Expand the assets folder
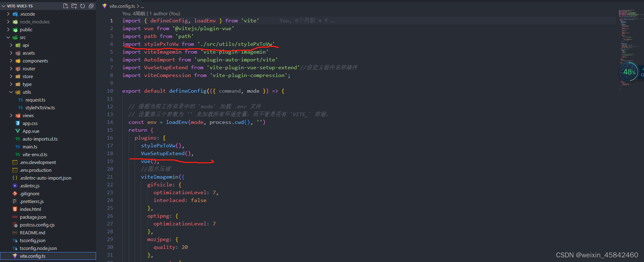The image size is (644, 262). click(11, 53)
